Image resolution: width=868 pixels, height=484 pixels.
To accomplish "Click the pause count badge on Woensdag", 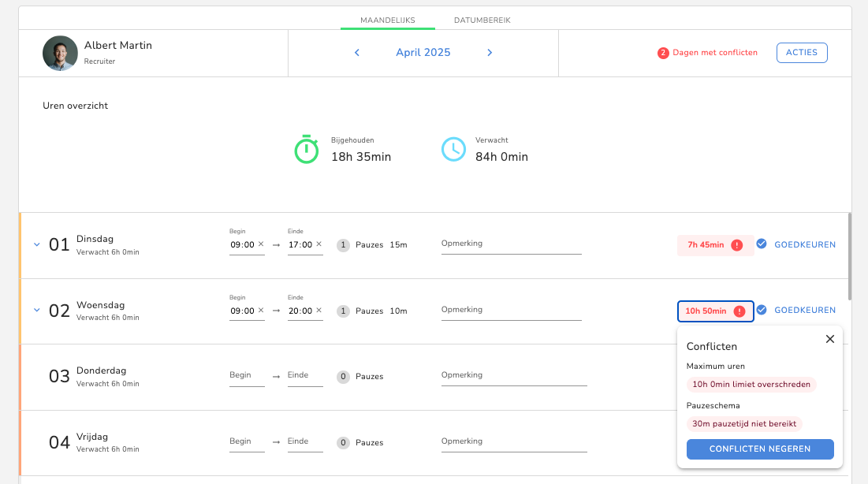I will point(343,311).
